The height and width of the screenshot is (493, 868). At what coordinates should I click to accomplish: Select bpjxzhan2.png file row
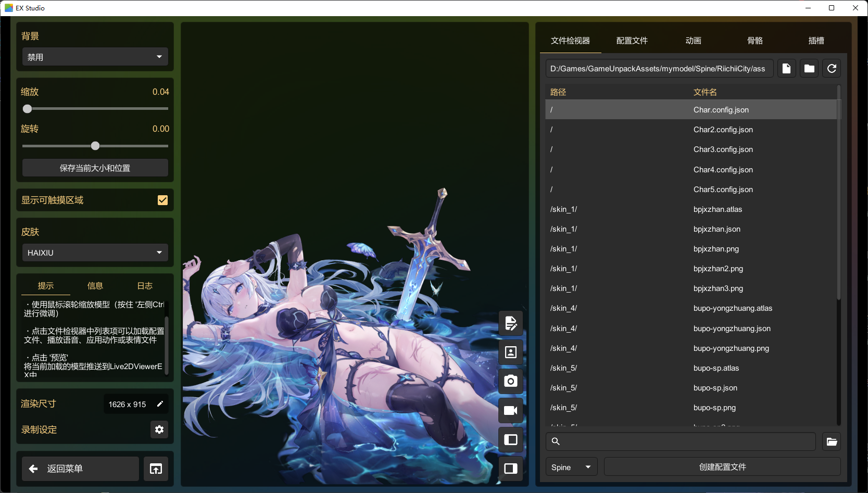[691, 269]
